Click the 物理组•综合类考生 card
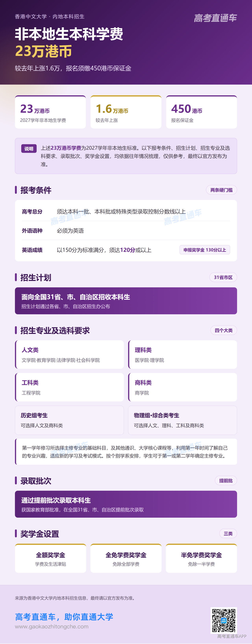Screen dimensions: 252x644 coord(183,420)
